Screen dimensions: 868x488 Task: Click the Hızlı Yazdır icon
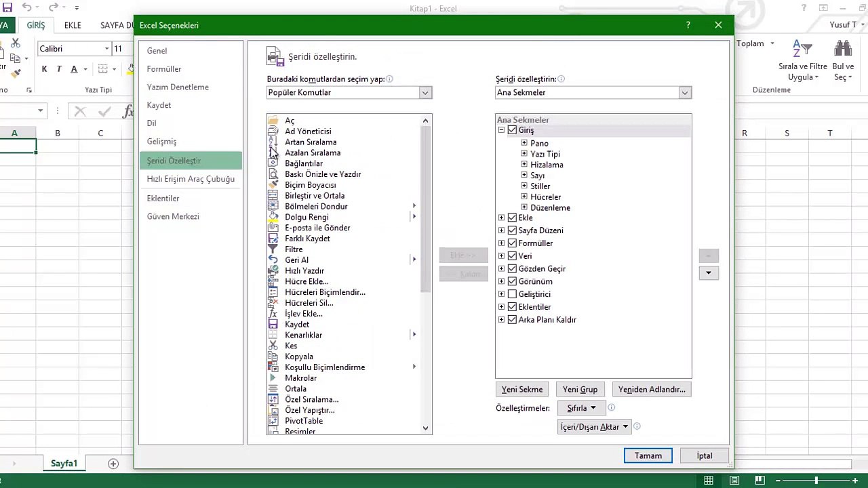pyautogui.click(x=273, y=270)
